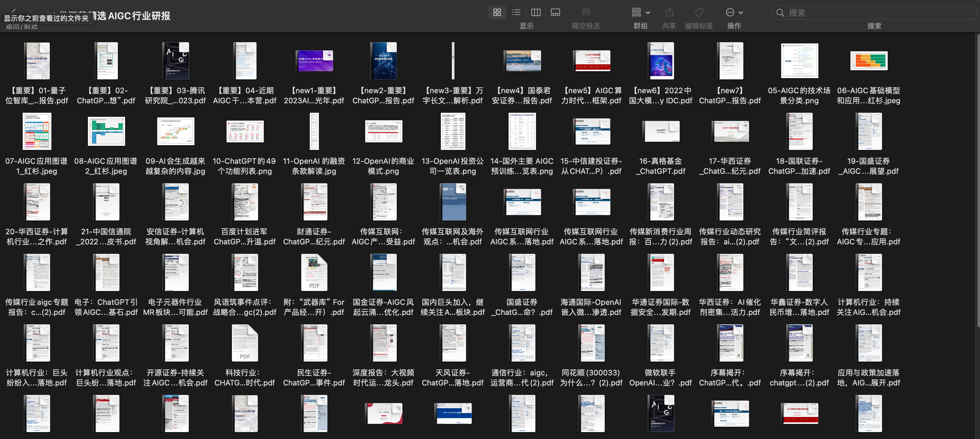Click file name 微软联手OpenAI…业？.pdf

[661, 378]
